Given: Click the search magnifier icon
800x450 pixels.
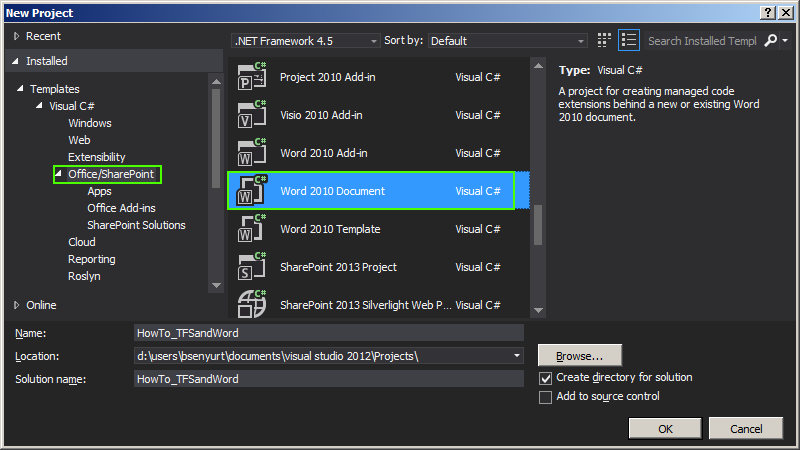Looking at the screenshot, I should tap(770, 41).
